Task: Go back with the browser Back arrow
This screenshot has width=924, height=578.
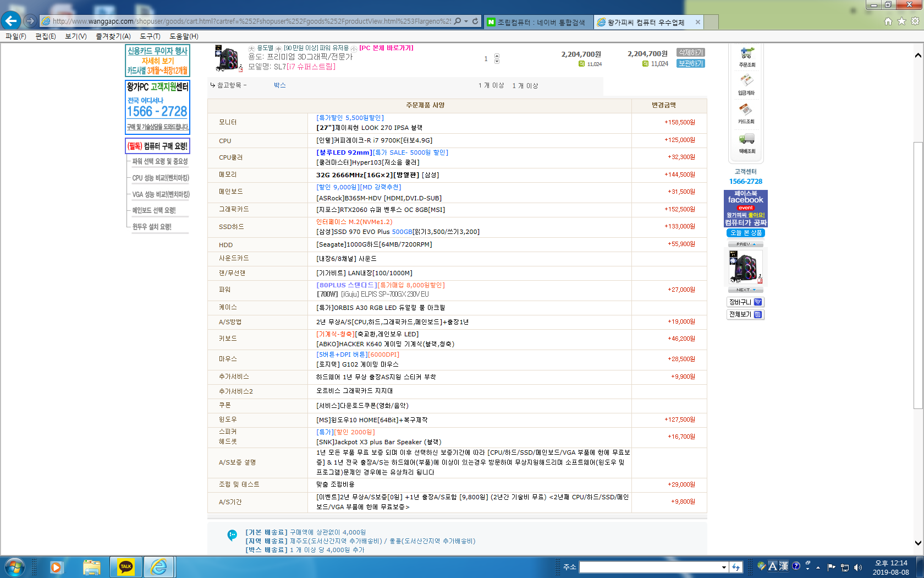Action: [11, 21]
